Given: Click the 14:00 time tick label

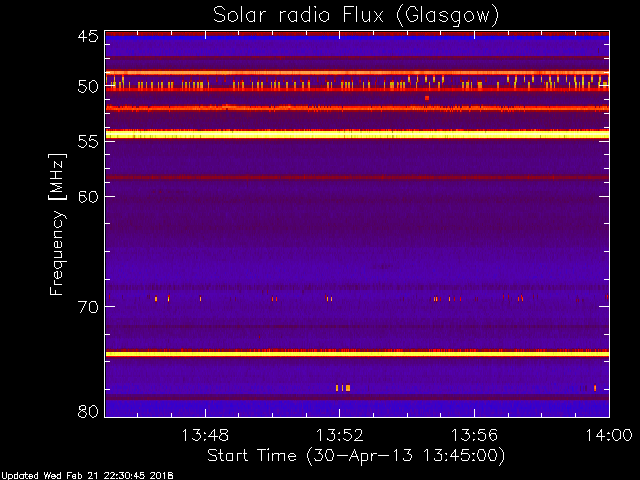Looking at the screenshot, I should coord(609,435).
